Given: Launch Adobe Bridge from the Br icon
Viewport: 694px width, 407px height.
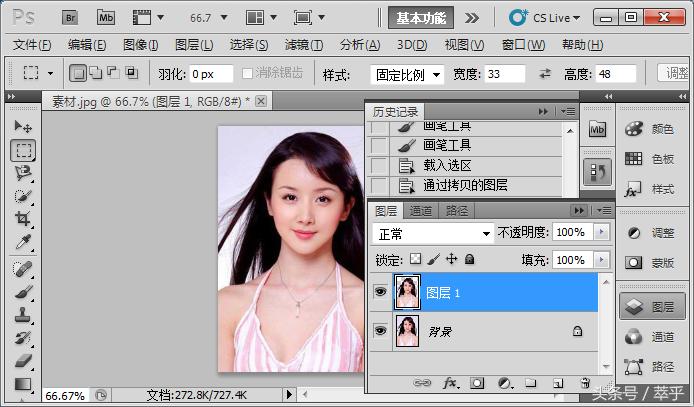Looking at the screenshot, I should point(70,18).
